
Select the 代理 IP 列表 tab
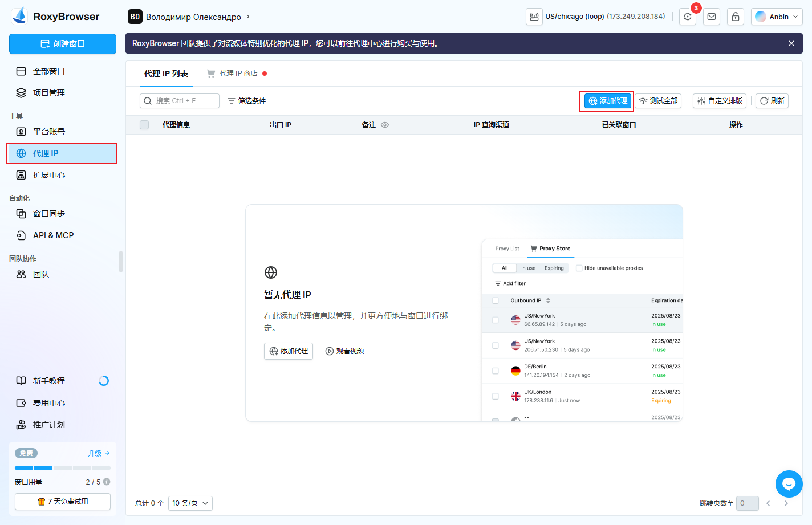click(x=166, y=74)
